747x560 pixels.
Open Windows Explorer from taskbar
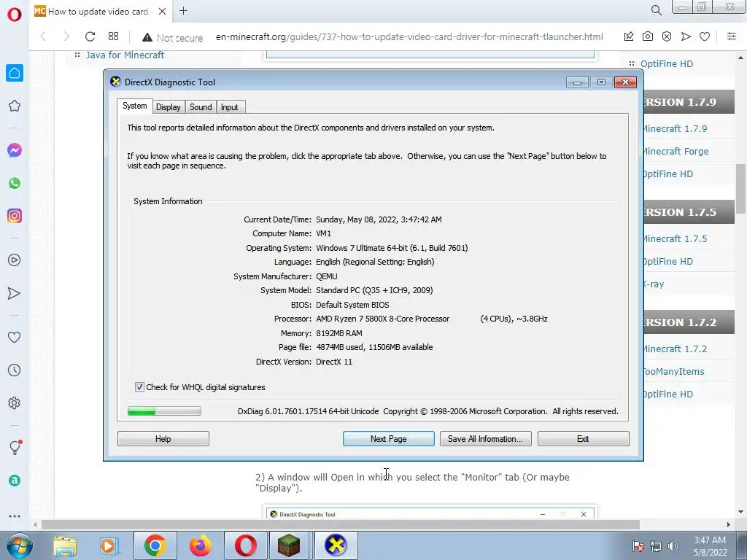point(65,545)
